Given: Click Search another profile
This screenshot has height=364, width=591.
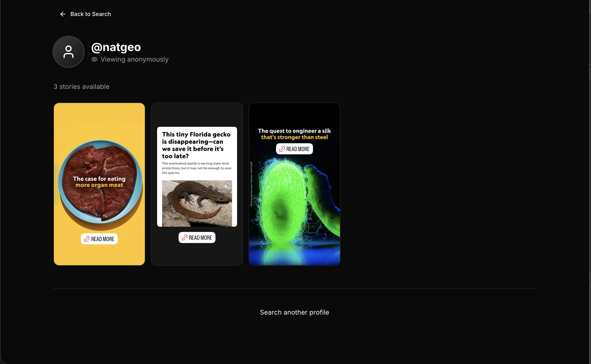Looking at the screenshot, I should (295, 313).
